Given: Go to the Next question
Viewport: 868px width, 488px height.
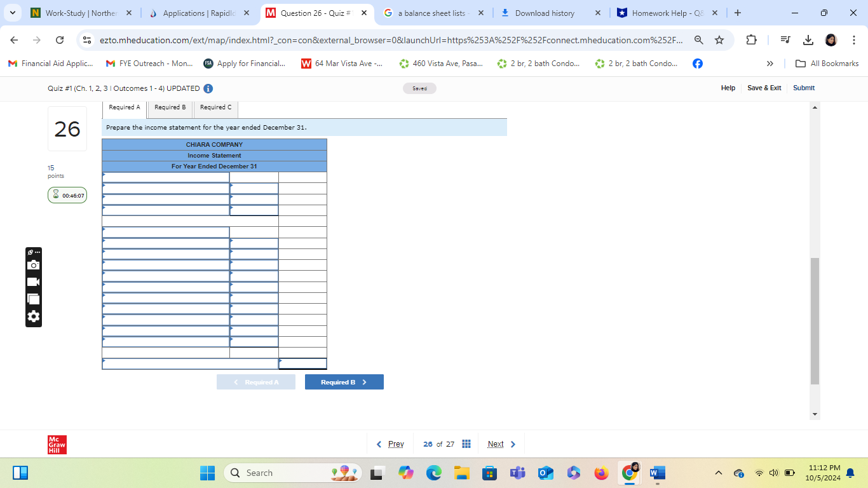Looking at the screenshot, I should click(502, 444).
